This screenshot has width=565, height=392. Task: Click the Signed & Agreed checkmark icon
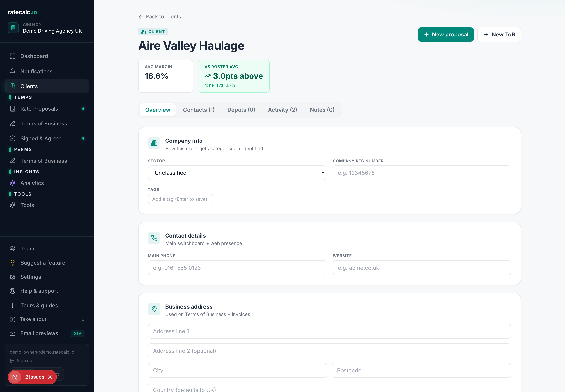click(x=13, y=139)
